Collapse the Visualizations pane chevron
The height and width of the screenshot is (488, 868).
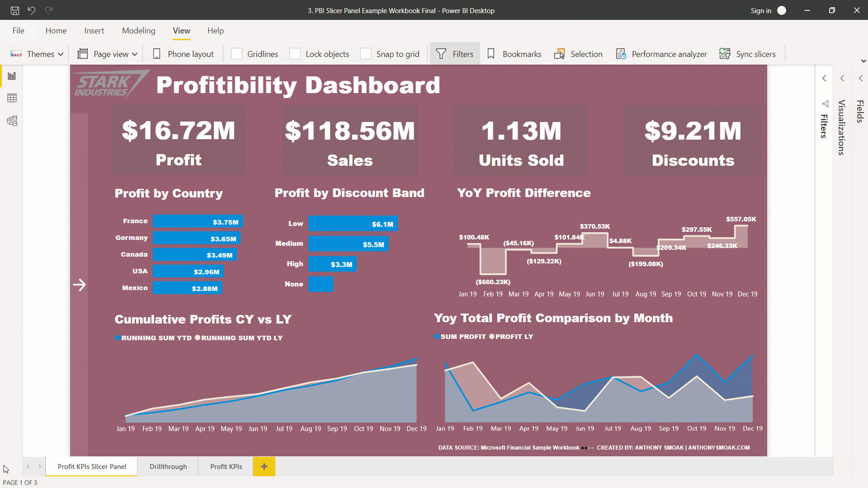coord(842,78)
